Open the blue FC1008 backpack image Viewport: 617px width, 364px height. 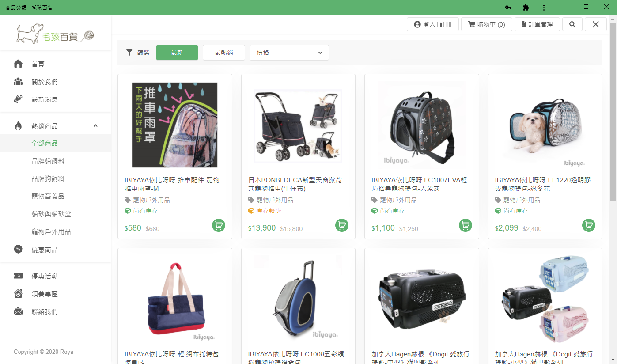298,300
